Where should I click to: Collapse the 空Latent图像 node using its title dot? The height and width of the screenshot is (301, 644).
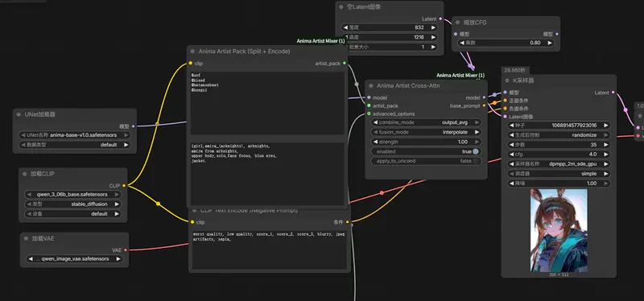click(341, 7)
